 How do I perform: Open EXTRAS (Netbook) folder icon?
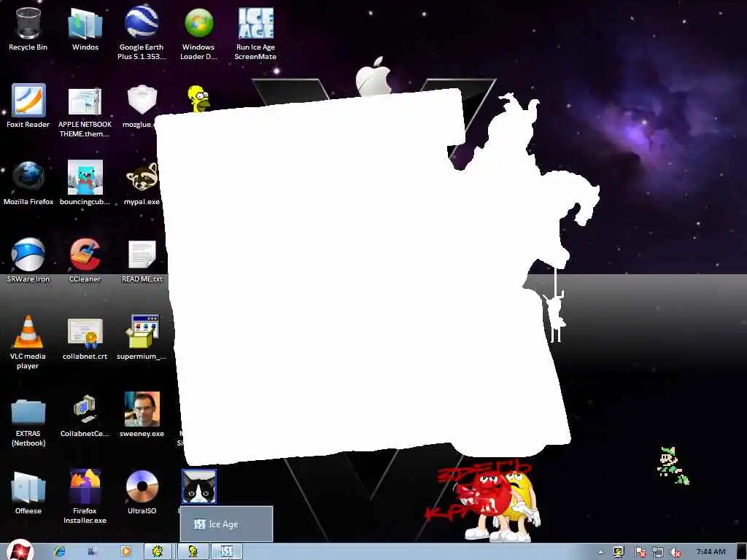(x=28, y=421)
